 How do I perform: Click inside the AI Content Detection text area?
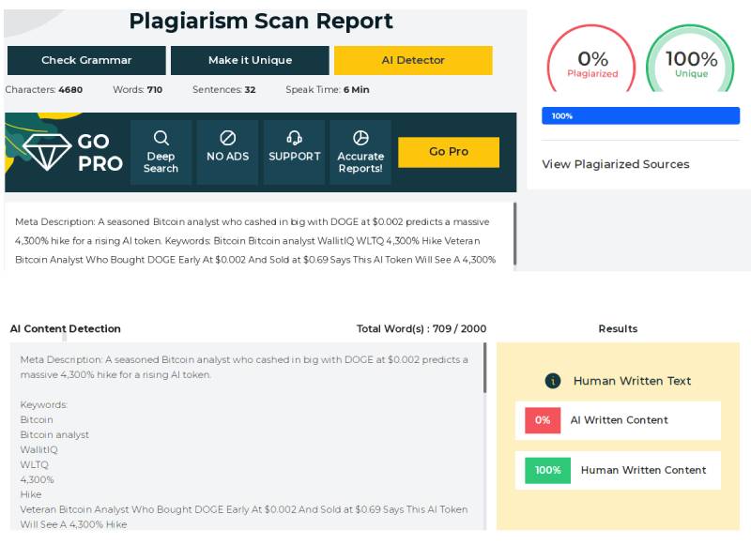pyautogui.click(x=244, y=441)
